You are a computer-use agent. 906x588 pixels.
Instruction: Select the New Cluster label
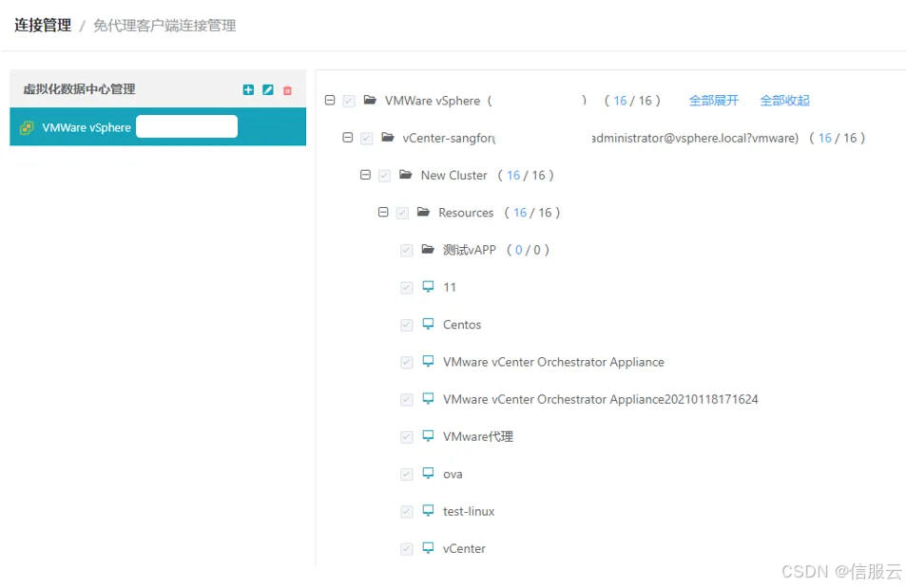453,175
